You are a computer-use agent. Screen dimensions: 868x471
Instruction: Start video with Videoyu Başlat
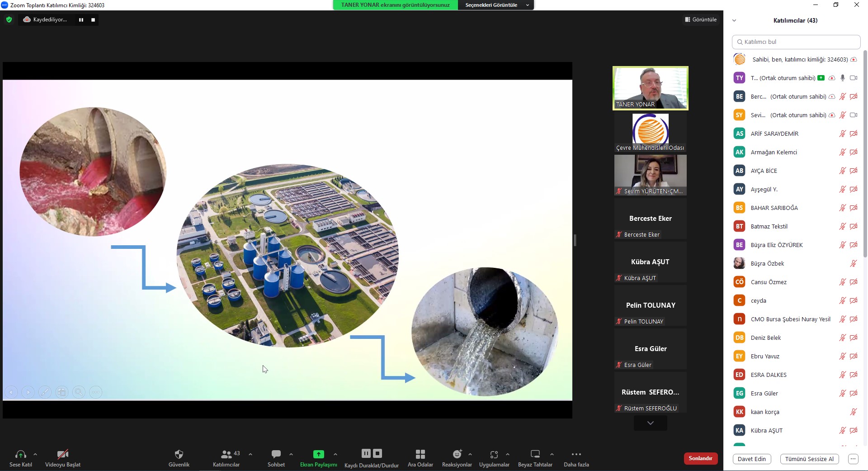click(x=63, y=454)
